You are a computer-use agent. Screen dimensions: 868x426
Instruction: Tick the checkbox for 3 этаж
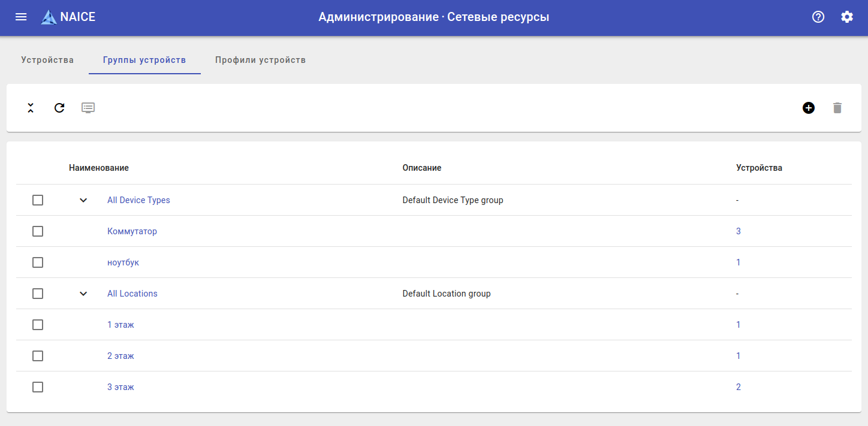(x=38, y=387)
